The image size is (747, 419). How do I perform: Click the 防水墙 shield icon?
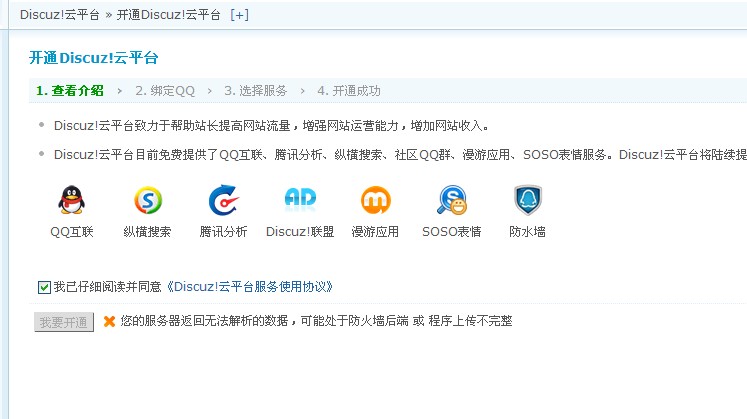(528, 200)
